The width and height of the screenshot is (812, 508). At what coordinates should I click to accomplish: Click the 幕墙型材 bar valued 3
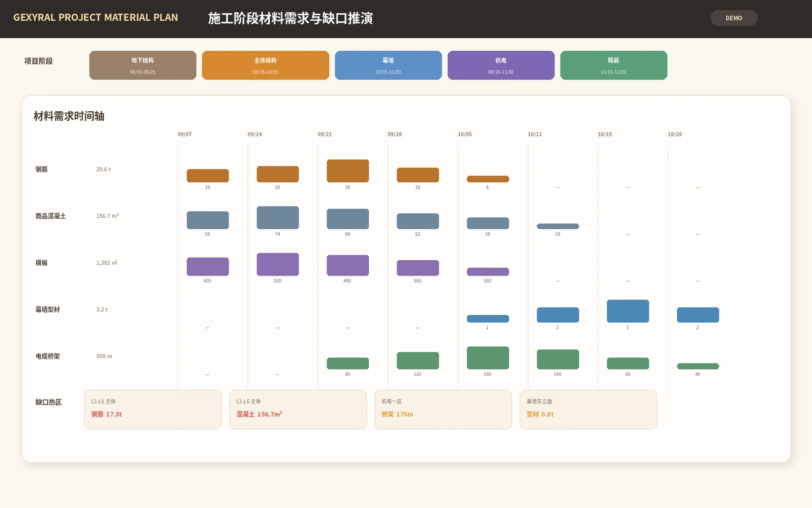tap(628, 311)
